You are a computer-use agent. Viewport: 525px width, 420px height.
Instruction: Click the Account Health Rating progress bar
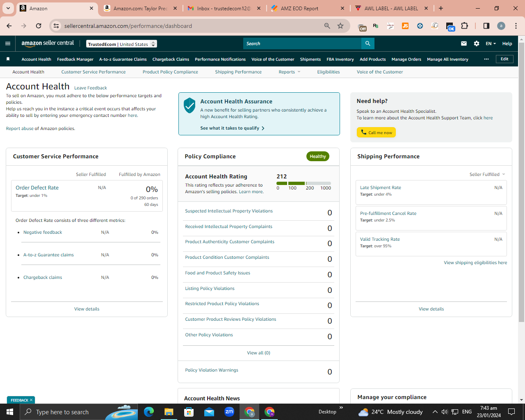(x=304, y=183)
